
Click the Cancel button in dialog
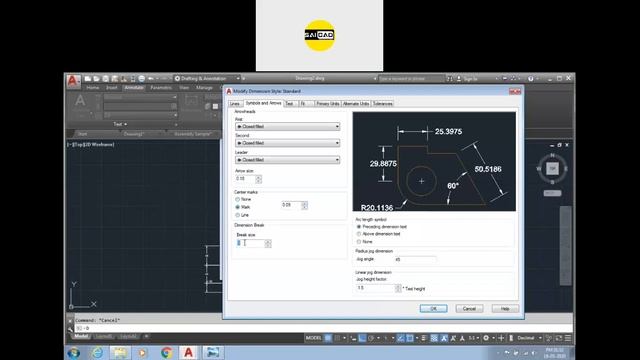tap(469, 309)
